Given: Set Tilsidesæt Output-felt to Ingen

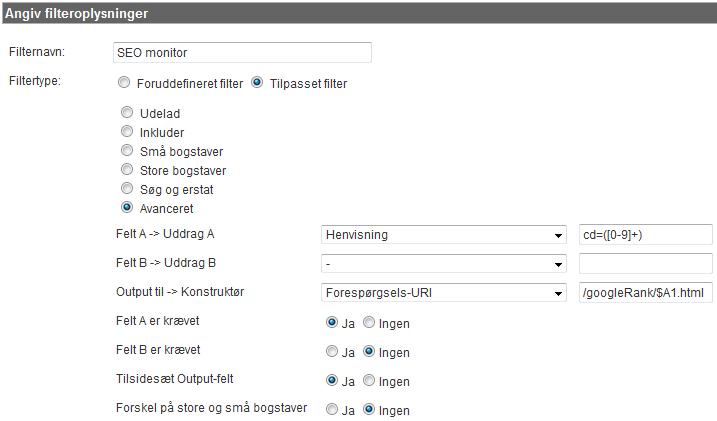Looking at the screenshot, I should [369, 380].
